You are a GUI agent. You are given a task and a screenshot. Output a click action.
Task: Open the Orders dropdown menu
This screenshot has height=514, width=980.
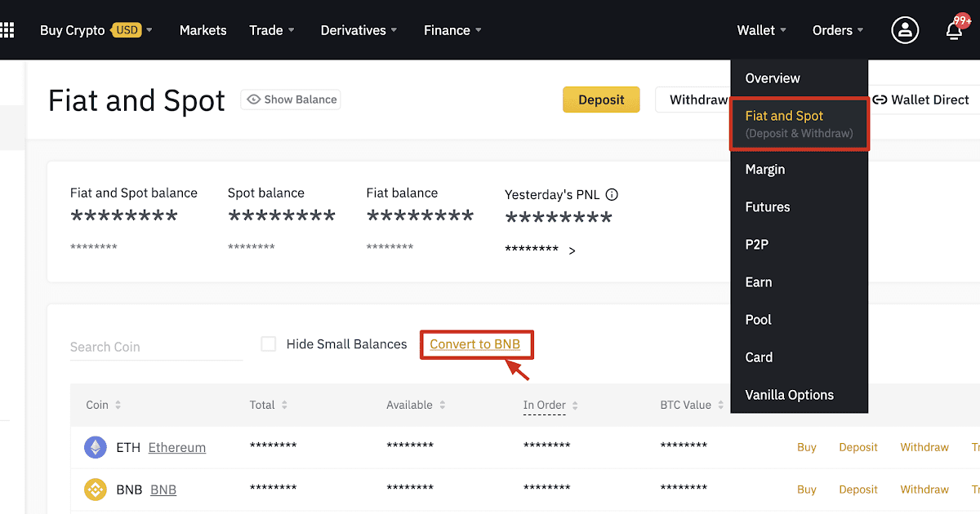point(838,30)
